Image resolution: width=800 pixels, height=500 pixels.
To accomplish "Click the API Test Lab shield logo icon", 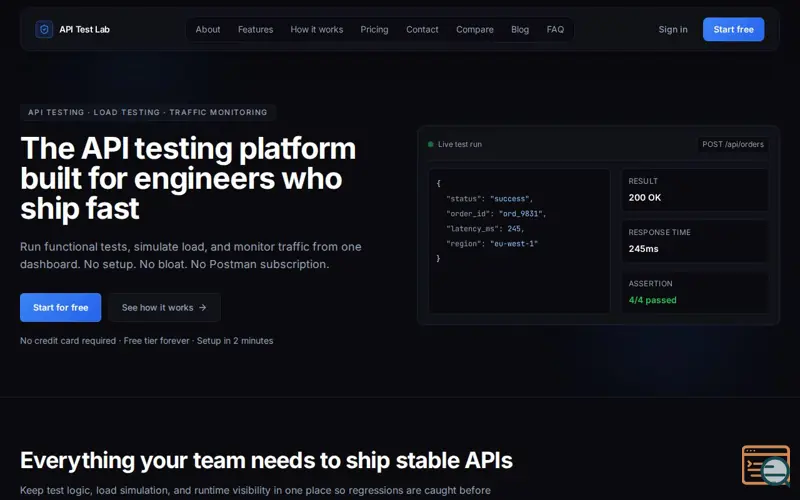I will pyautogui.click(x=44, y=30).
